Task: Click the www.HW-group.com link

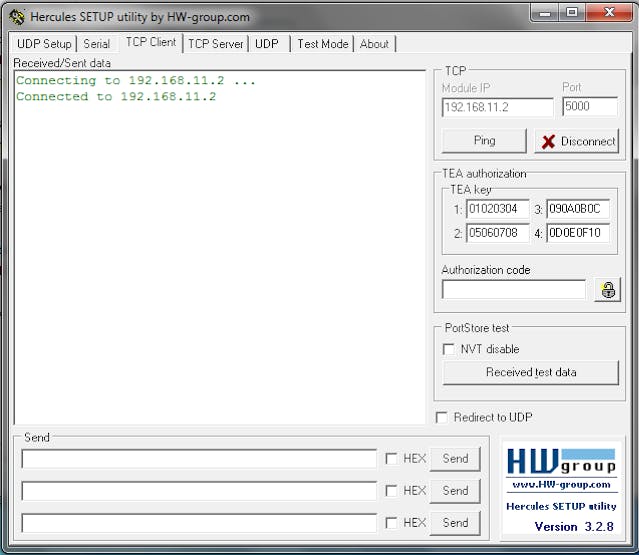Action: [562, 485]
